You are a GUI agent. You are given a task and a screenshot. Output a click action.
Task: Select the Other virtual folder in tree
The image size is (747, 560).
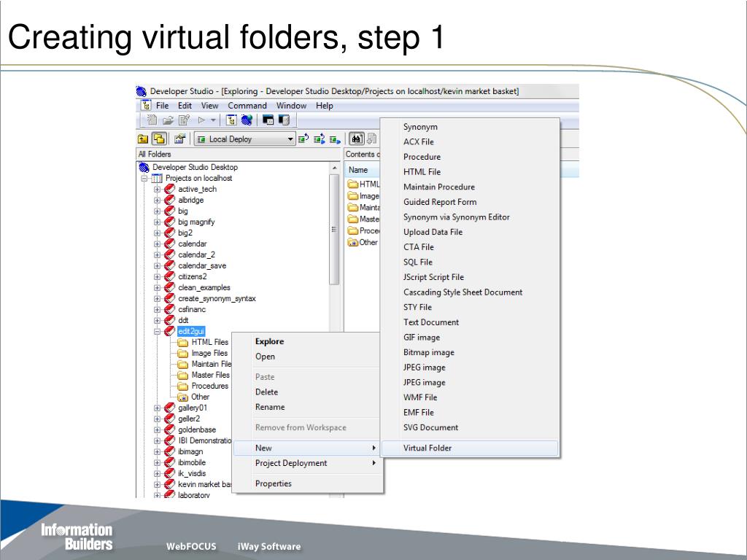click(200, 397)
